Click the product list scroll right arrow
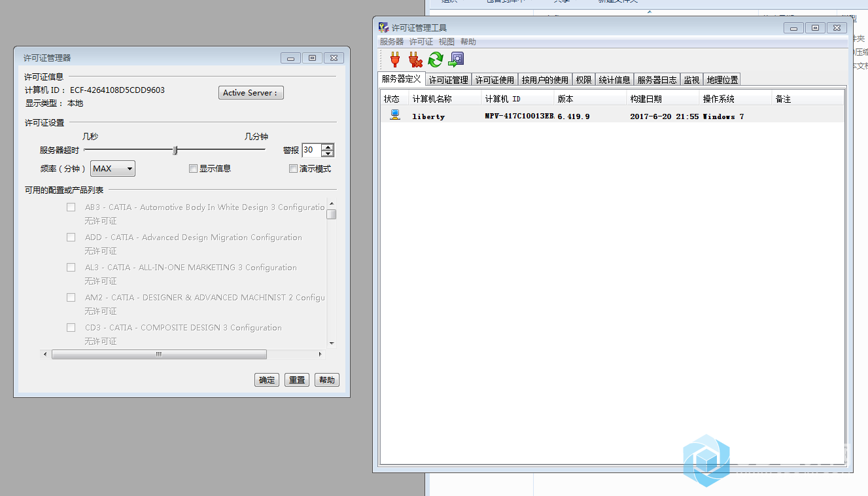 coord(320,354)
